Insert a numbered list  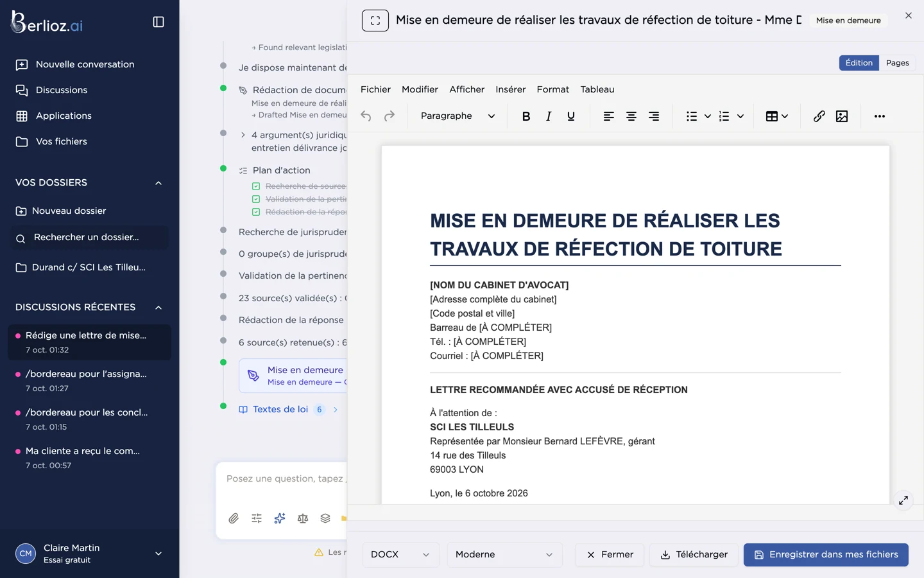(724, 116)
